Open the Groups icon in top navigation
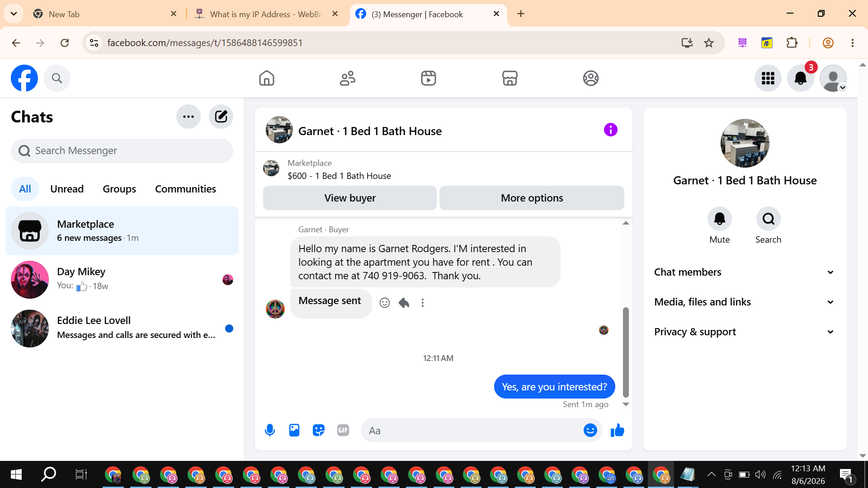Viewport: 868px width, 488px height. click(x=591, y=78)
